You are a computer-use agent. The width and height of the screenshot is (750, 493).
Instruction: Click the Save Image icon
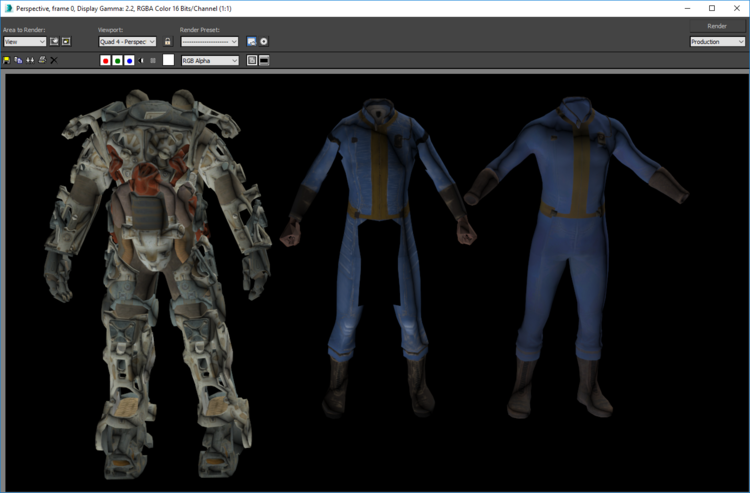(7, 60)
